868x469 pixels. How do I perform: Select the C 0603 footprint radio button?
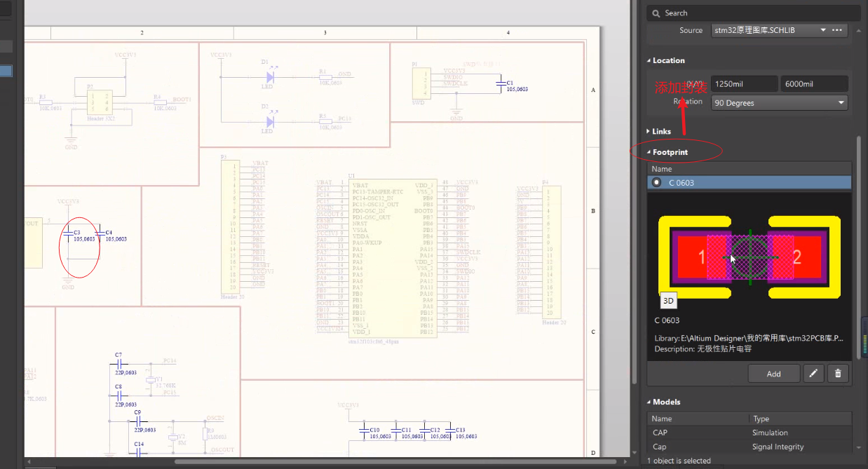tap(657, 182)
